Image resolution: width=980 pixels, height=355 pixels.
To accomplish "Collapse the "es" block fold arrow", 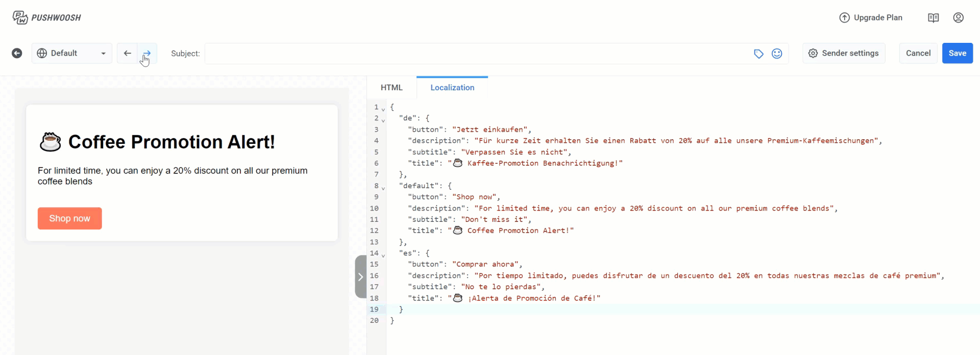I will (x=383, y=256).
